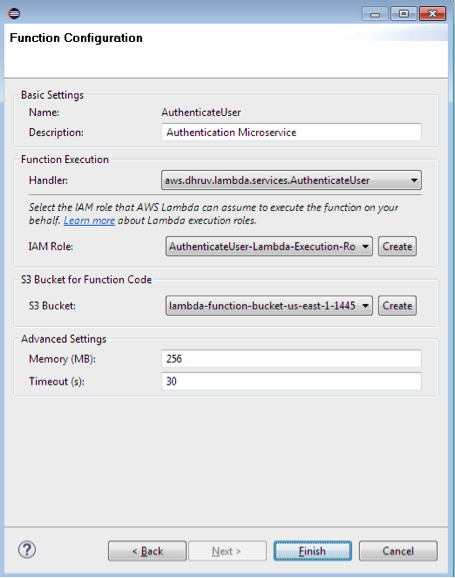Click Create next to S3 Bucket
This screenshot has height=578, width=455.
coord(397,306)
